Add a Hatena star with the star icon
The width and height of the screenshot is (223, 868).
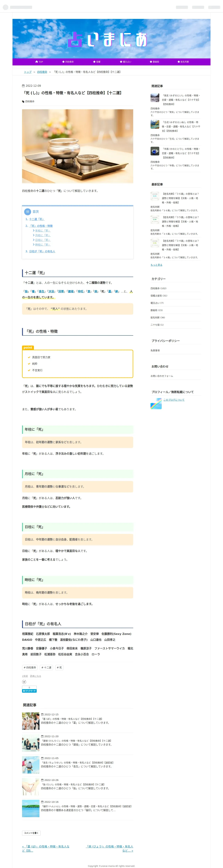click(24, 682)
